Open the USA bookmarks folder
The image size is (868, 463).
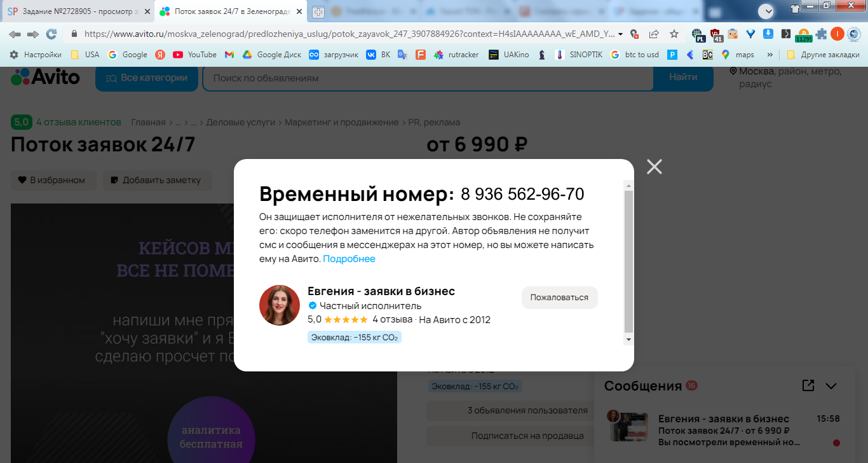[x=85, y=55]
